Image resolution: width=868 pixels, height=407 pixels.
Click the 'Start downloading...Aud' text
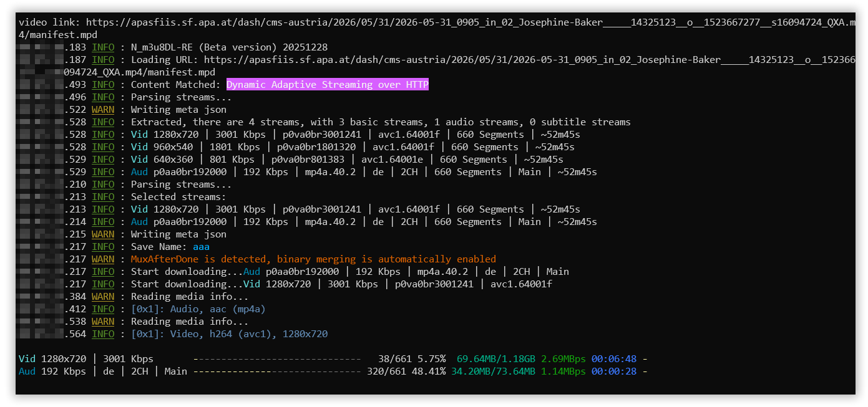195,272
